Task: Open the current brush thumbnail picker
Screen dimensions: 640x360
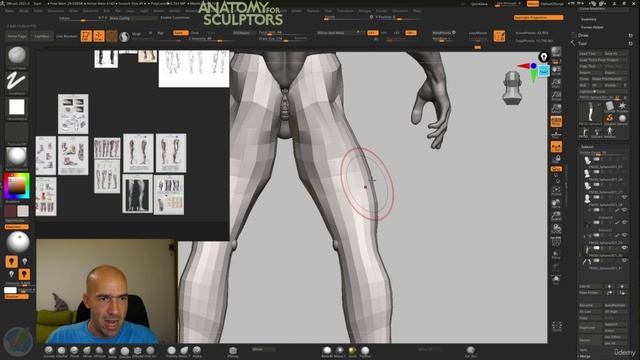Action: coord(17,56)
